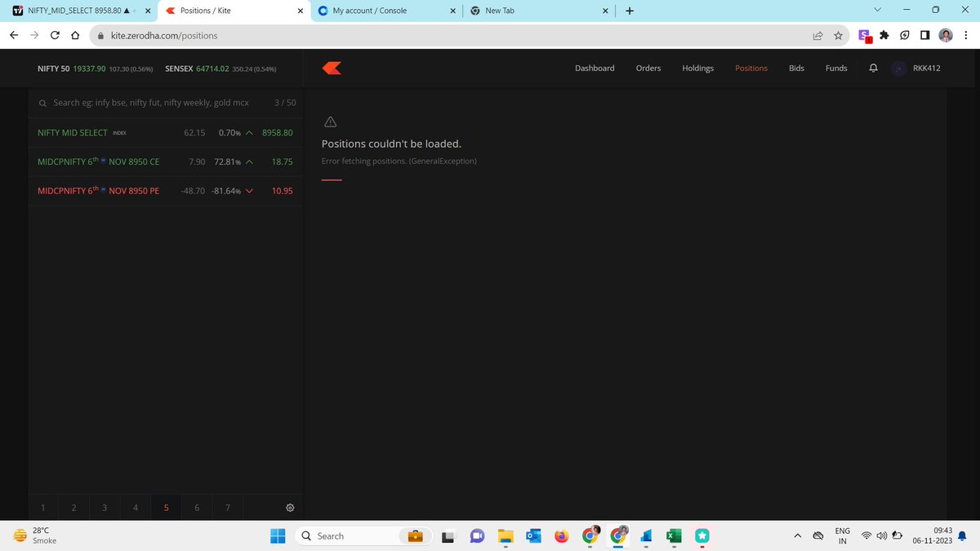Click the leaf energy saver icon
Screen dimensions: 980x551
[x=905, y=36]
